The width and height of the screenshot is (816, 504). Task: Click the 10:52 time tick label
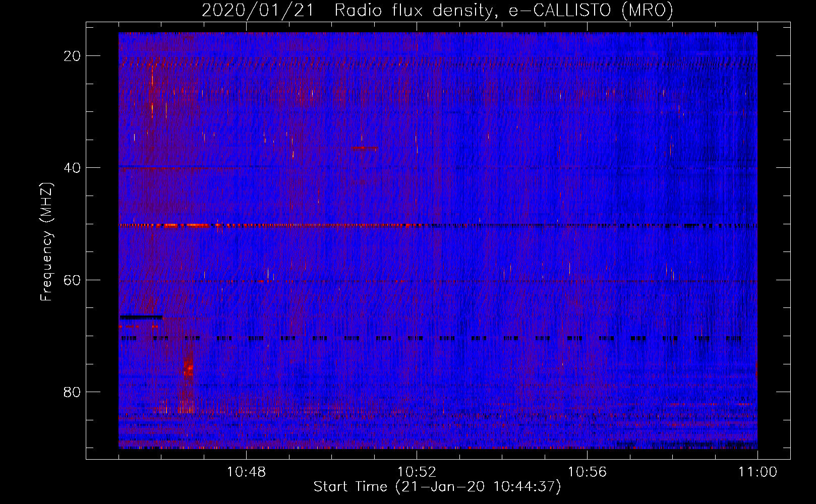click(417, 472)
